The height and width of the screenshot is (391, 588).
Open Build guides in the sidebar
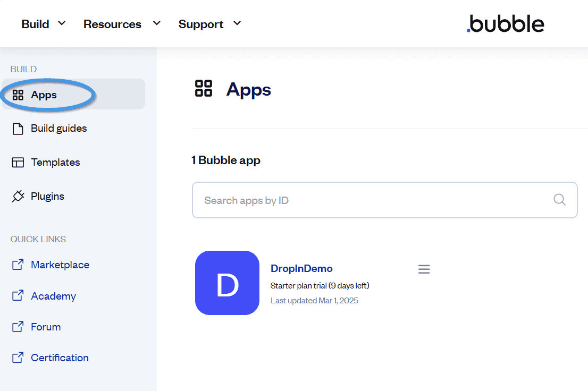pos(58,128)
